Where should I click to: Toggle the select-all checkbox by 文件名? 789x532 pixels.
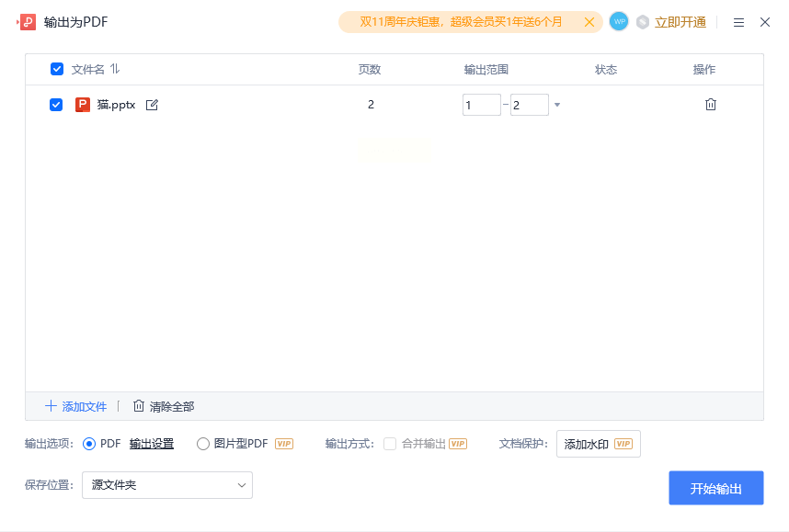pos(57,69)
